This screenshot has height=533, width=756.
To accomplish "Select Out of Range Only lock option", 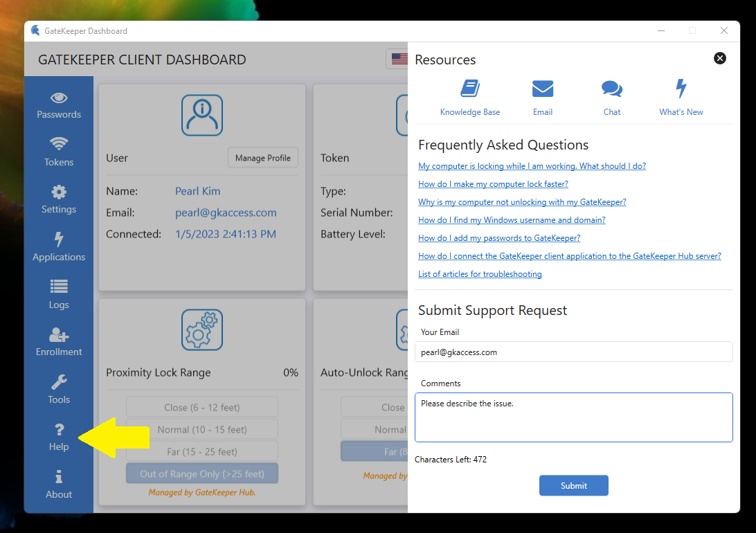I will [x=202, y=473].
